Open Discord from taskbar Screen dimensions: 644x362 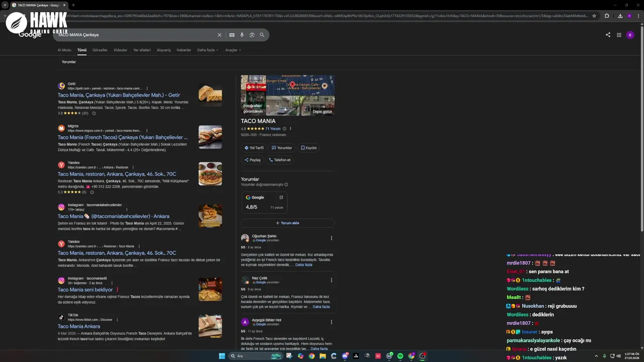[345, 356]
